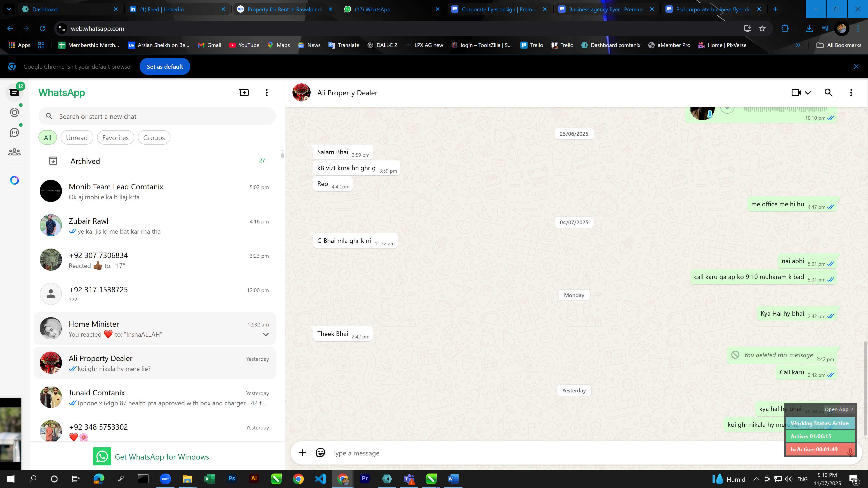
Task: Open the Channels sidebar icon
Action: tap(14, 132)
